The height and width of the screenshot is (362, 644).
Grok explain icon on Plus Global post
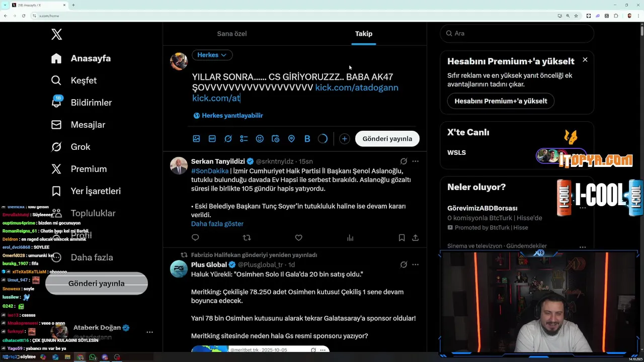pyautogui.click(x=404, y=264)
